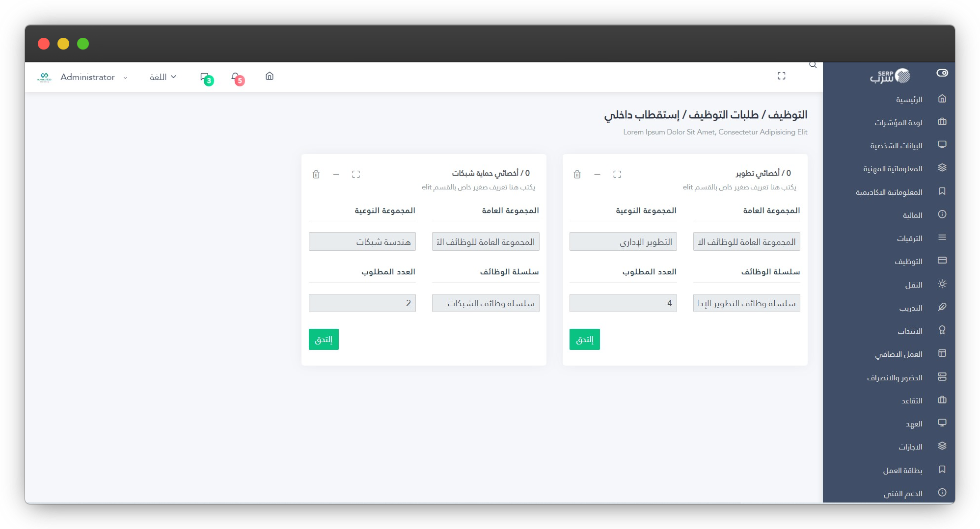Go to لوحة المؤشرات in sidebar
Image resolution: width=980 pixels, height=529 pixels.
point(898,123)
